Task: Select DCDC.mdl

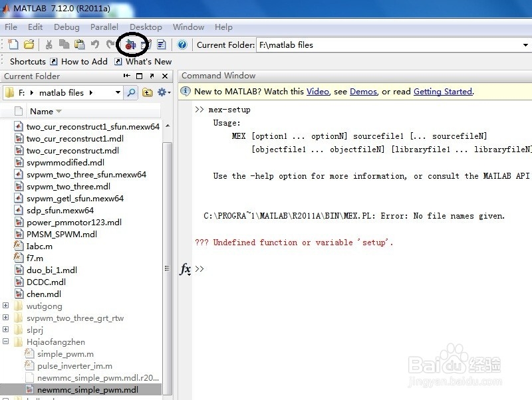Action: pyautogui.click(x=40, y=282)
